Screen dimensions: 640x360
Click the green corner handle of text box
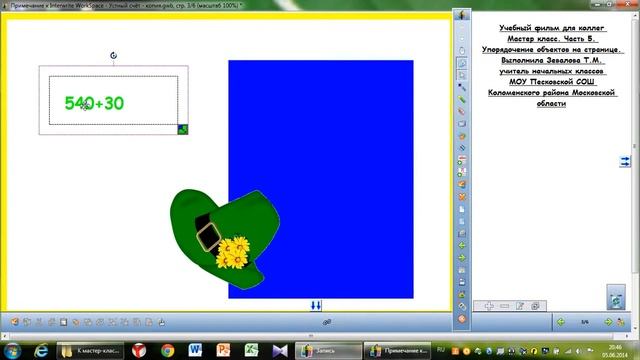[x=183, y=129]
